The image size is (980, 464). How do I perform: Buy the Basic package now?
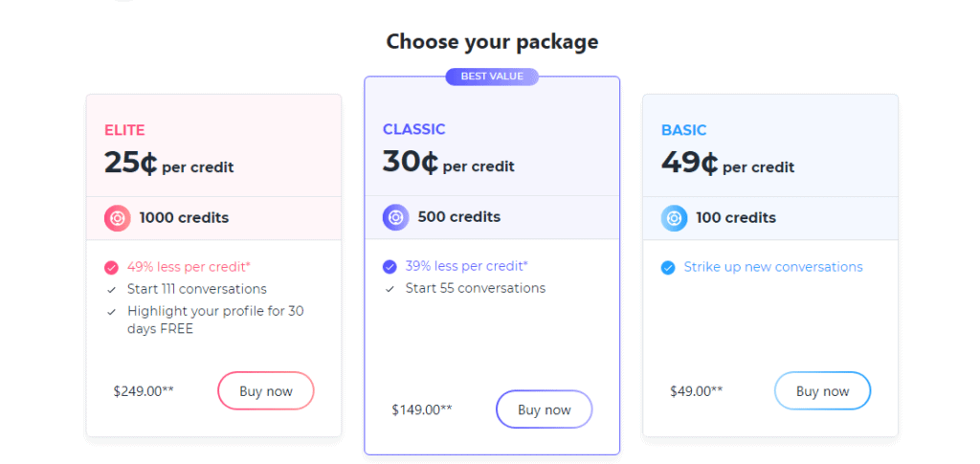tap(822, 391)
